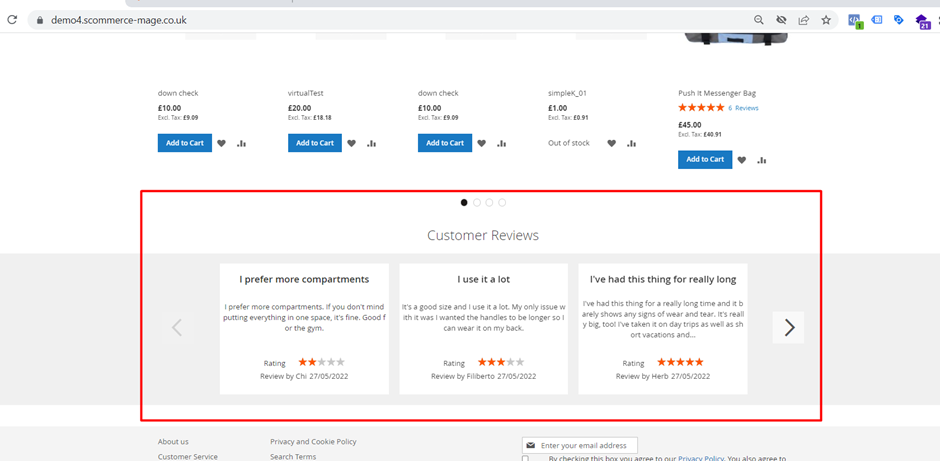The width and height of the screenshot is (940, 461).
Task: Select the last carousel pagination dot
Action: tap(502, 202)
